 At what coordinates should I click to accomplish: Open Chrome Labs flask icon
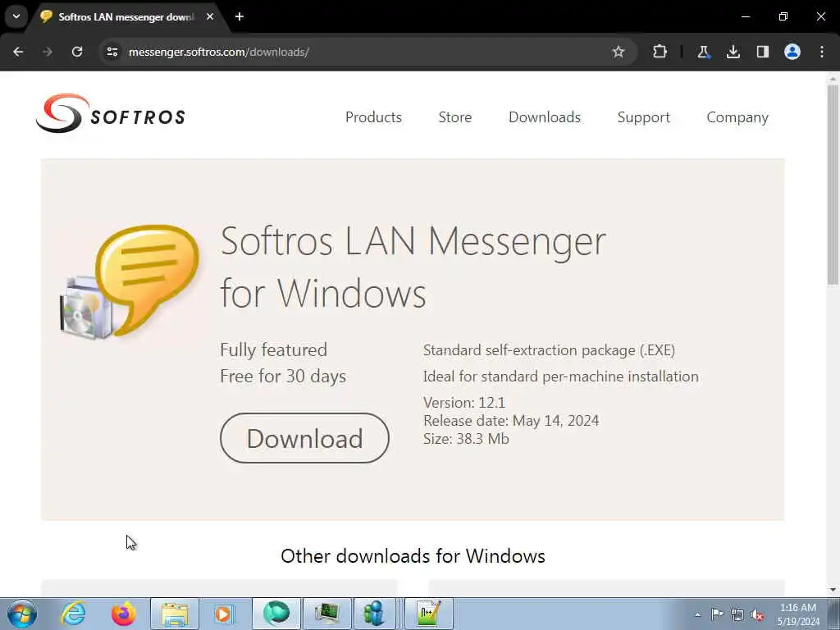coord(703,52)
